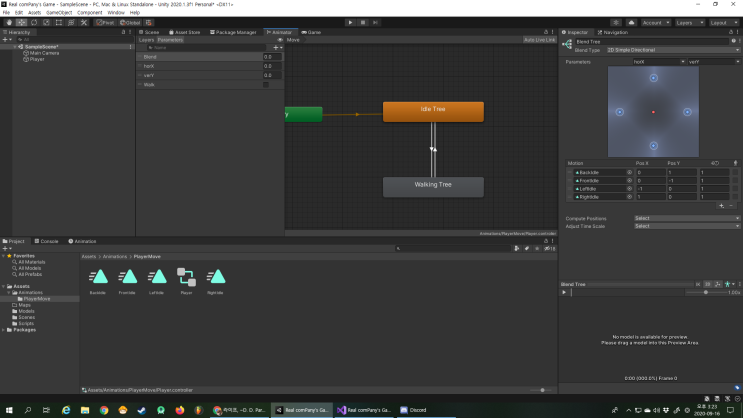The width and height of the screenshot is (743, 418).
Task: Click the Pause button in top toolbar
Action: (363, 22)
